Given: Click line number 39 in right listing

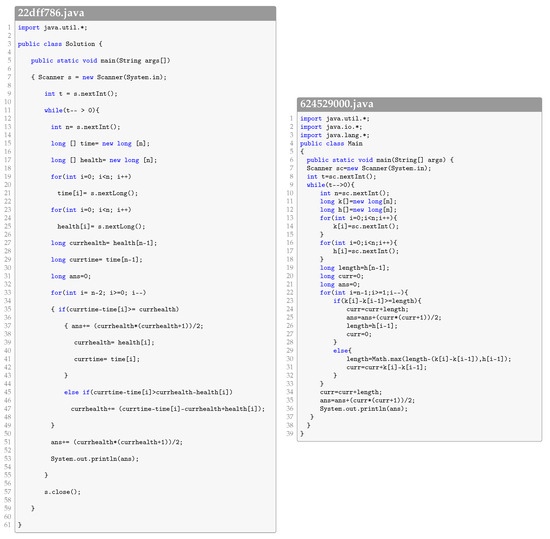Looking at the screenshot, I should (x=290, y=433).
